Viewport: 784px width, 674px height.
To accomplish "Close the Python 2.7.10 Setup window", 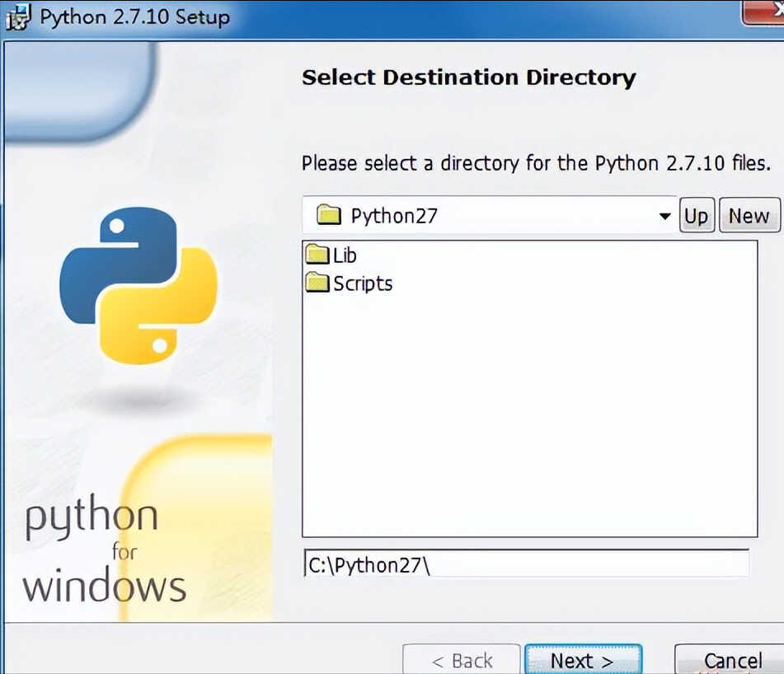I will (x=763, y=12).
